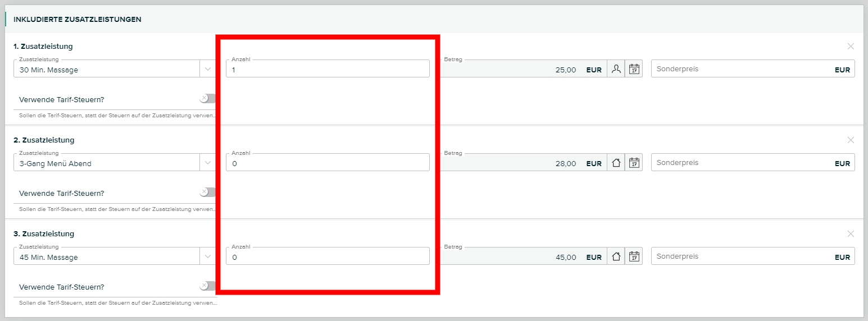Select Sonderpreis field for 3-Gang Menü Abend
The width and height of the screenshot is (868, 321).
(742, 163)
